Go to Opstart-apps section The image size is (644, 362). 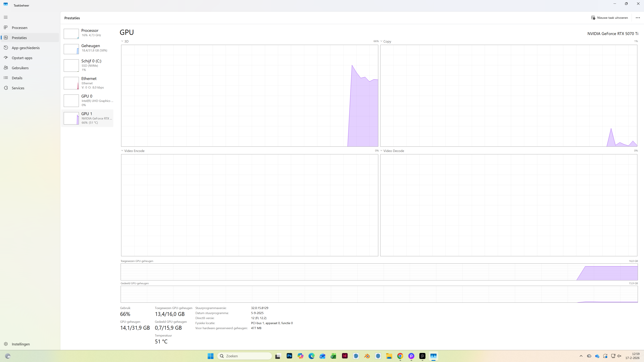[x=22, y=58]
